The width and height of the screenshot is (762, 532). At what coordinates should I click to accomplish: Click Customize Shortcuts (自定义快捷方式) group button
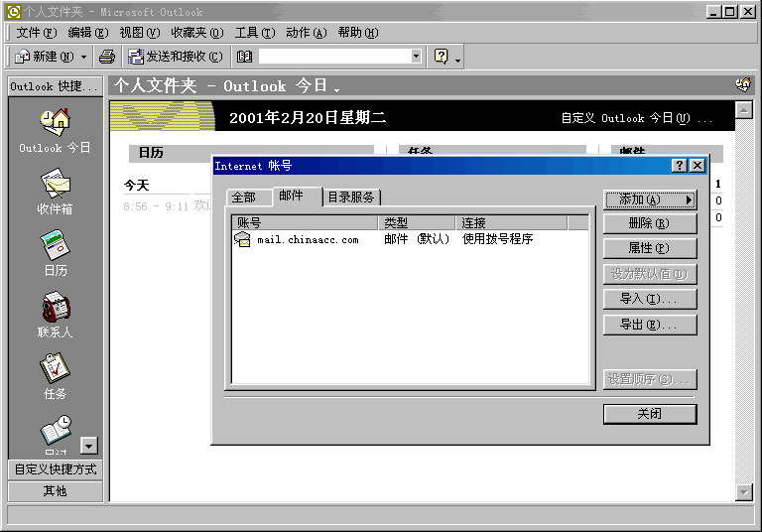[55, 469]
